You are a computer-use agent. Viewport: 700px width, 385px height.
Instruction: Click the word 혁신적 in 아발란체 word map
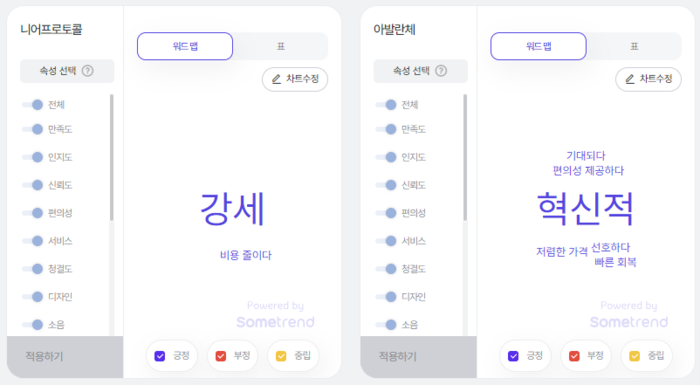pos(585,209)
